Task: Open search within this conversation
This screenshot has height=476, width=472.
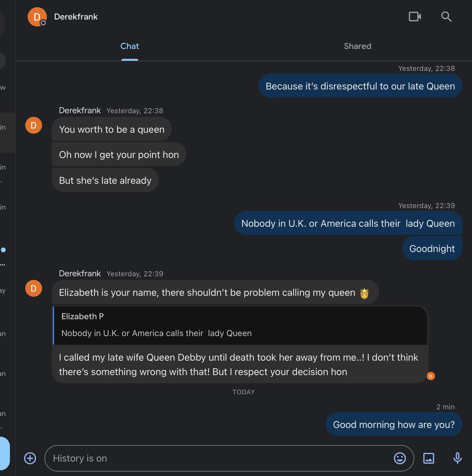Action: 446,17
